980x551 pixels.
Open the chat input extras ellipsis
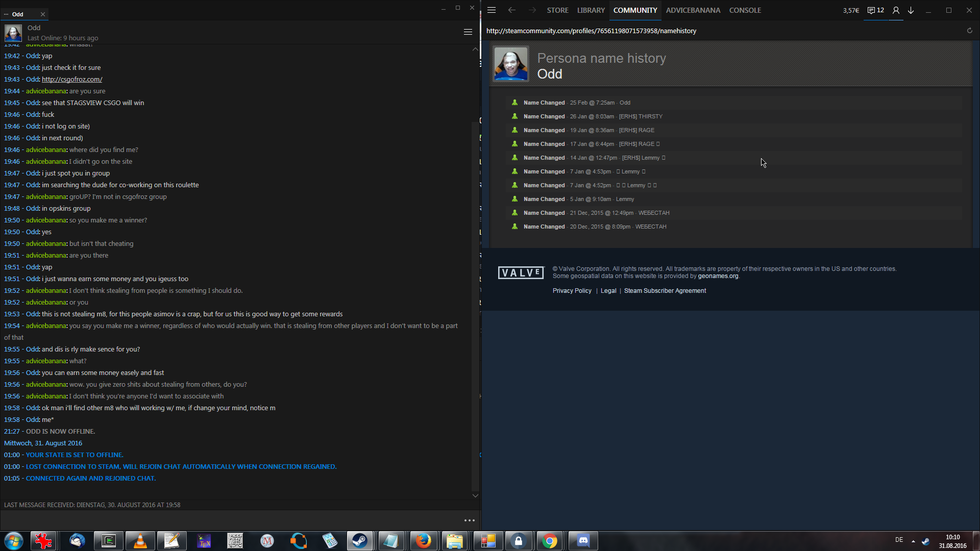[x=469, y=520]
